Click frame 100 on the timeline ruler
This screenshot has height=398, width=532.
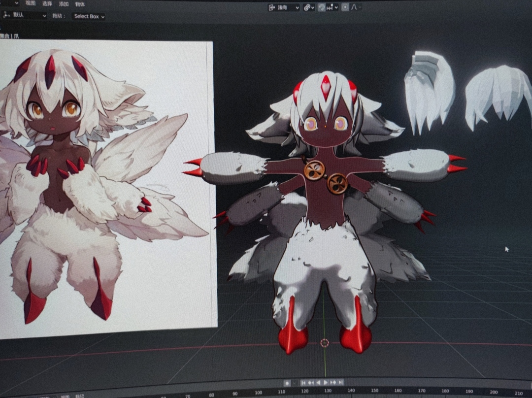(x=258, y=393)
